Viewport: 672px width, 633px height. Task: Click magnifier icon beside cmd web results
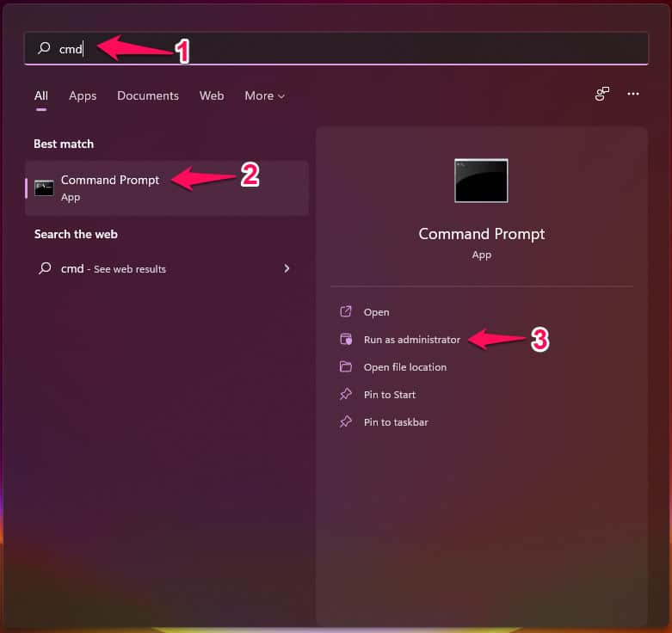point(45,268)
